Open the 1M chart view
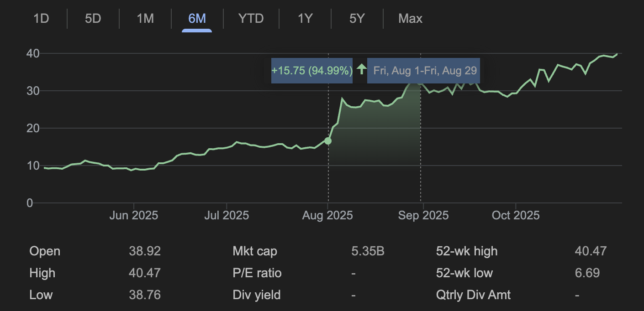644x311 pixels. tap(145, 19)
